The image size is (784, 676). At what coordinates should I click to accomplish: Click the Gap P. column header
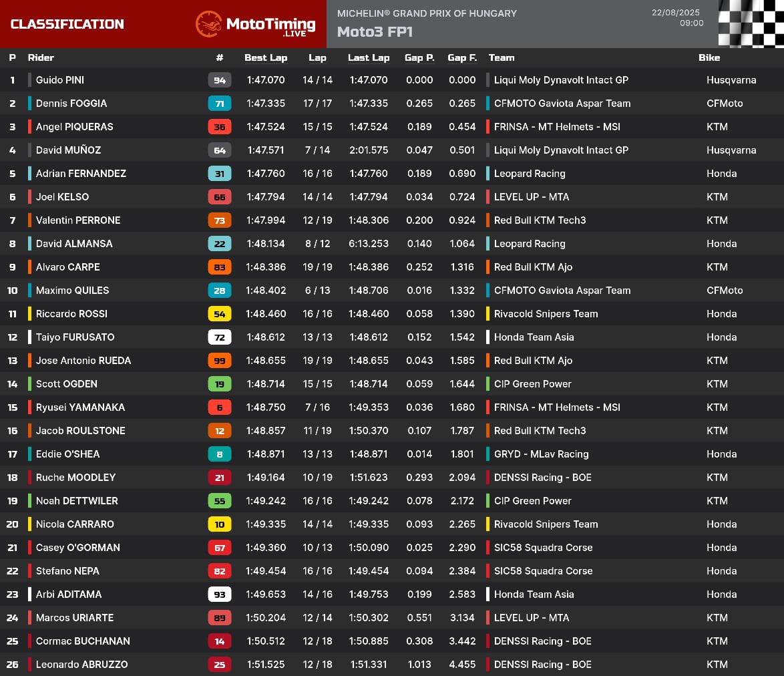pos(419,57)
